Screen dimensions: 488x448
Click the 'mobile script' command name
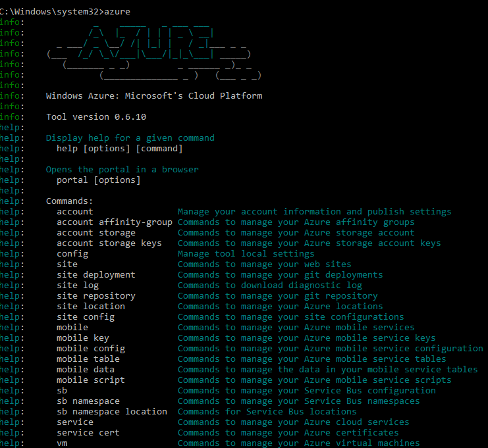pyautogui.click(x=91, y=380)
